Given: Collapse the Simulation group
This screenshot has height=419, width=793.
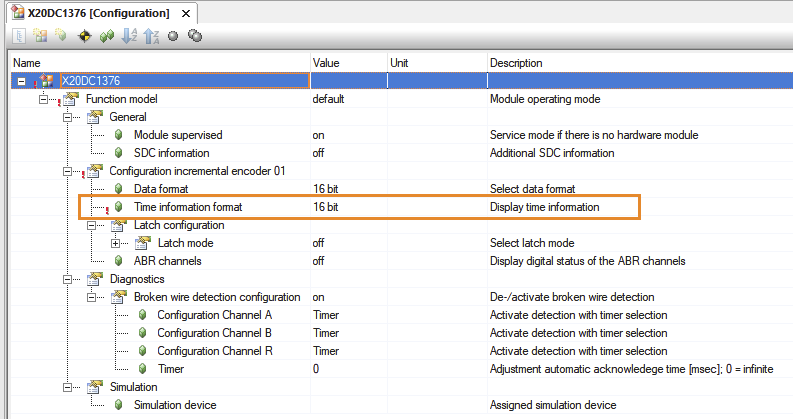Looking at the screenshot, I should coord(67,388).
